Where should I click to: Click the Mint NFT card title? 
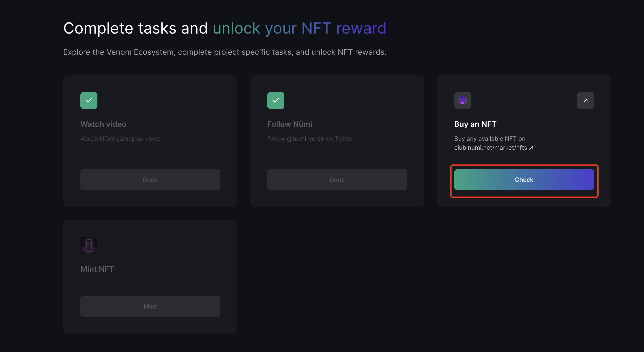97,269
